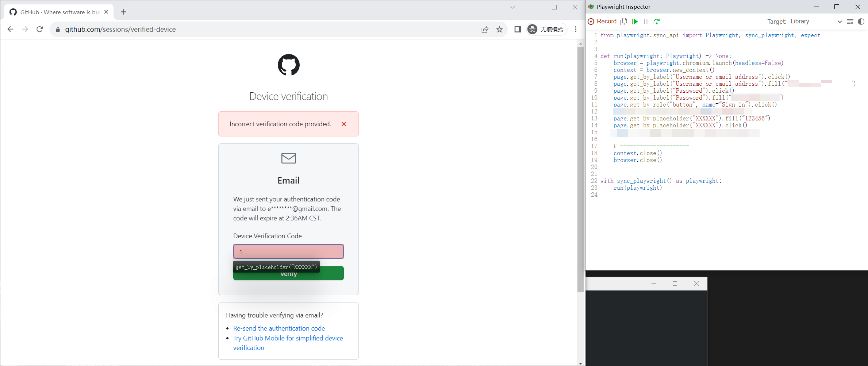Image resolution: width=868 pixels, height=366 pixels.
Task: Click Re-send the authentication code link
Action: point(279,328)
